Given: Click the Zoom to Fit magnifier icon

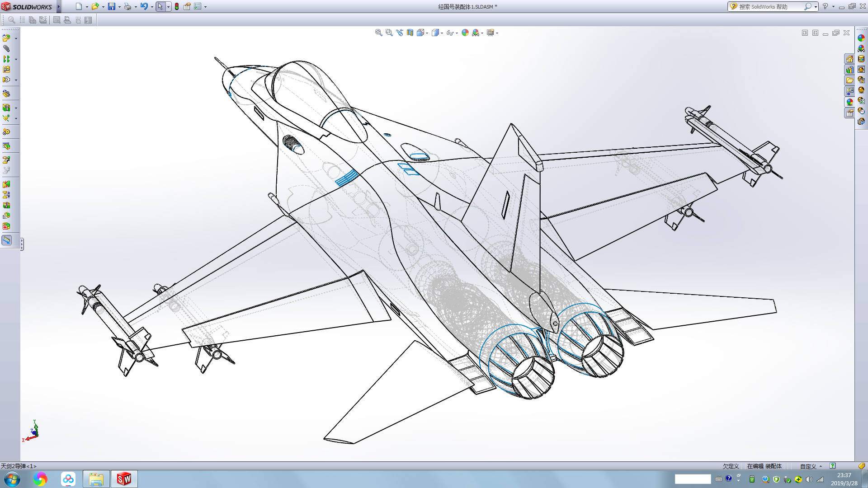Looking at the screenshot, I should pyautogui.click(x=378, y=33).
